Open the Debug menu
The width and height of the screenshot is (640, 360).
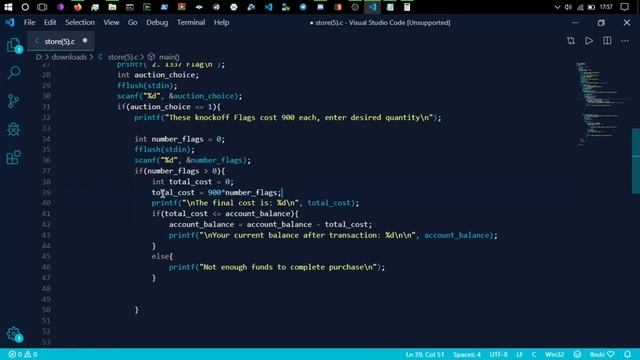[157, 22]
